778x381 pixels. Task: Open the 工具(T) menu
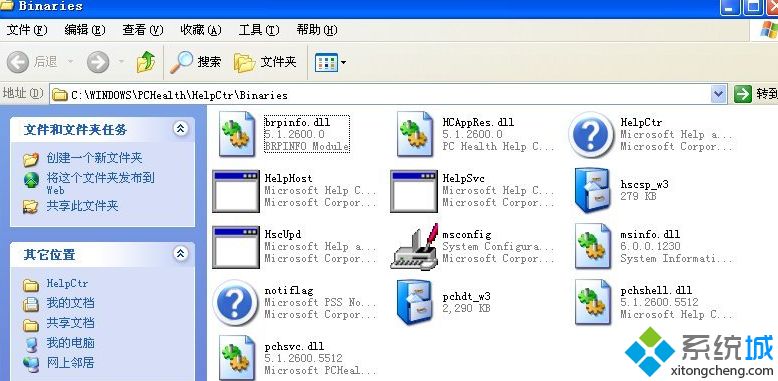click(259, 30)
